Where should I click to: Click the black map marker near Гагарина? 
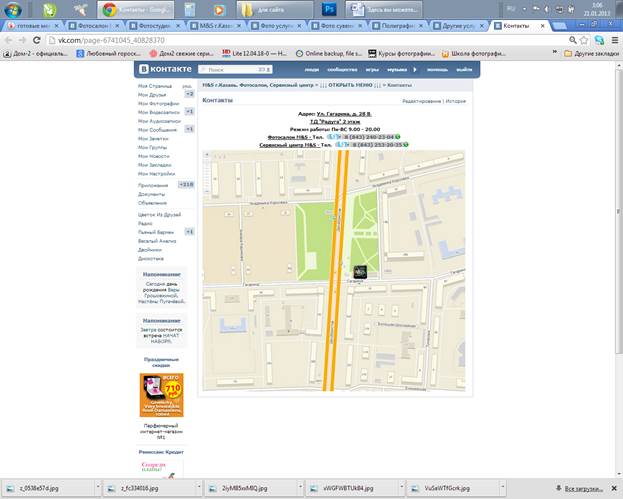click(360, 272)
